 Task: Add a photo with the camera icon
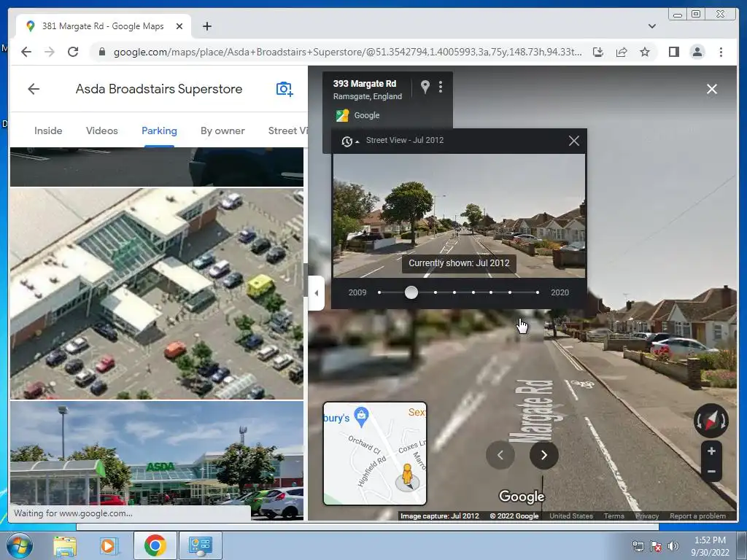285,88
